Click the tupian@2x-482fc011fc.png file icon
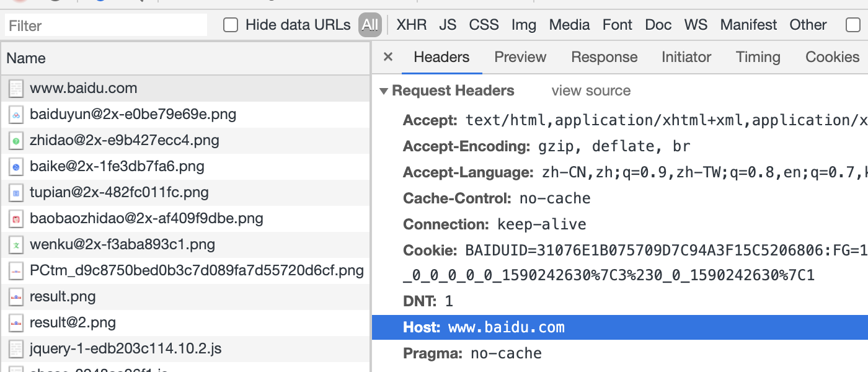 [x=16, y=192]
